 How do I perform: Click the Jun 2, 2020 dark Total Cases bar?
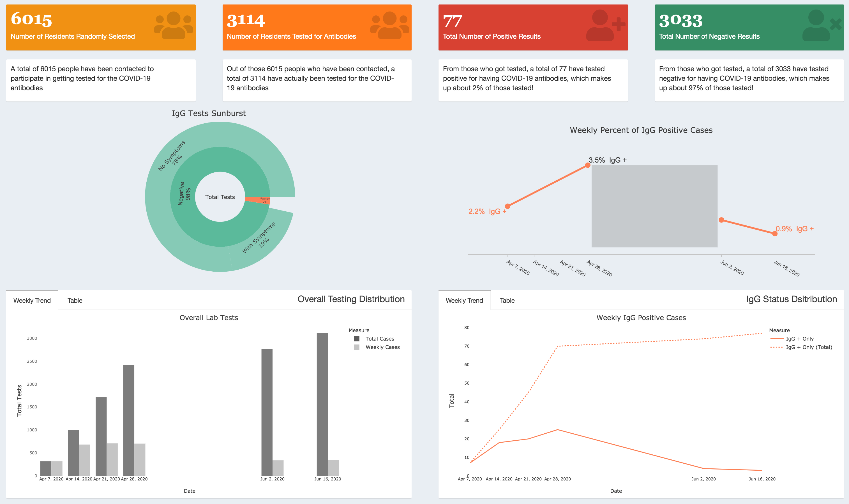(x=267, y=412)
